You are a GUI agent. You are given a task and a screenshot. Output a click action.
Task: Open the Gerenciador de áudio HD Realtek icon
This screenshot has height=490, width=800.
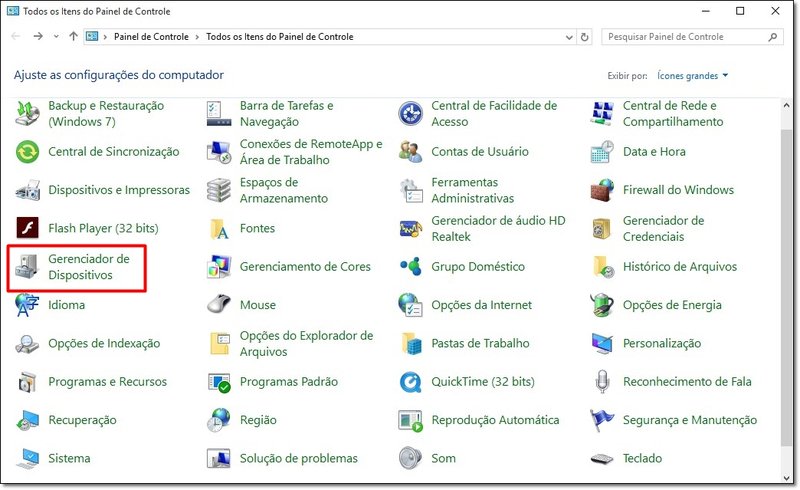click(410, 228)
